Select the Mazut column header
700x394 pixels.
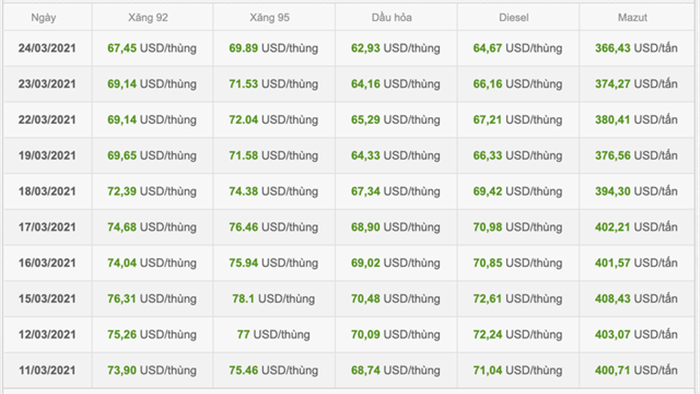pos(632,18)
